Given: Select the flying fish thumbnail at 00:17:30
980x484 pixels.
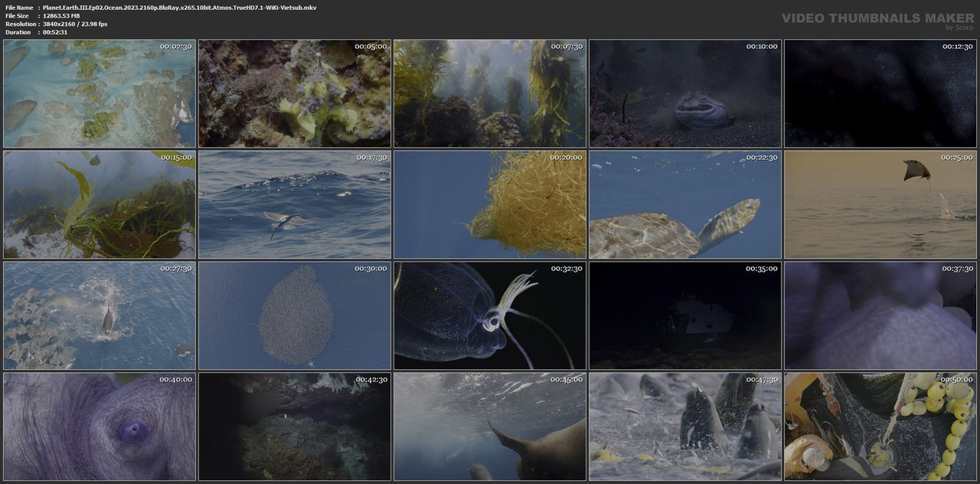Looking at the screenshot, I should [295, 204].
